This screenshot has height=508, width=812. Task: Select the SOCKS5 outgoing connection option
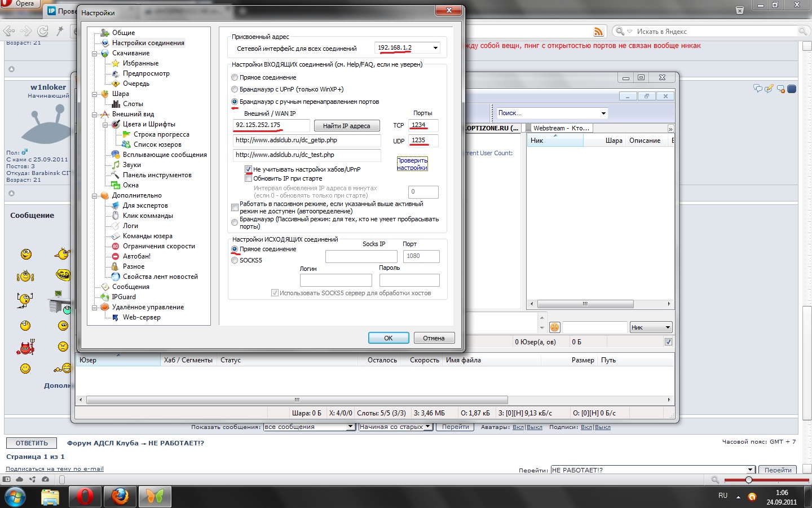(x=235, y=260)
